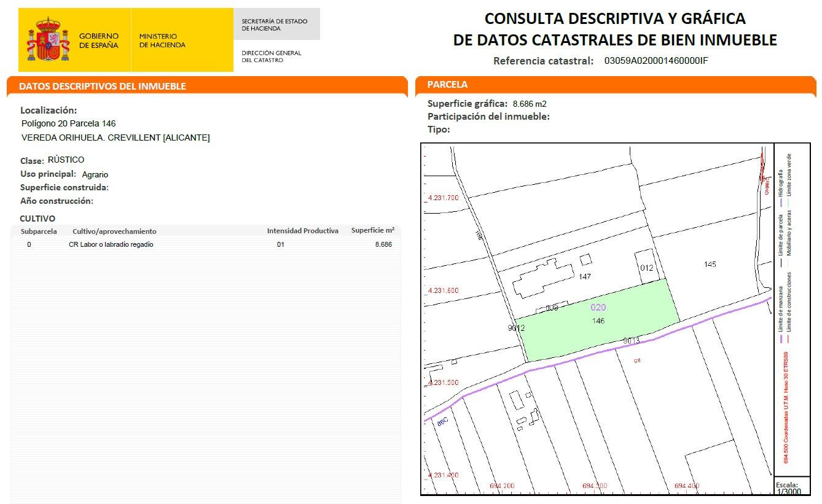Click parcel 147 on the map
Image resolution: width=822 pixels, height=504 pixels.
click(585, 277)
